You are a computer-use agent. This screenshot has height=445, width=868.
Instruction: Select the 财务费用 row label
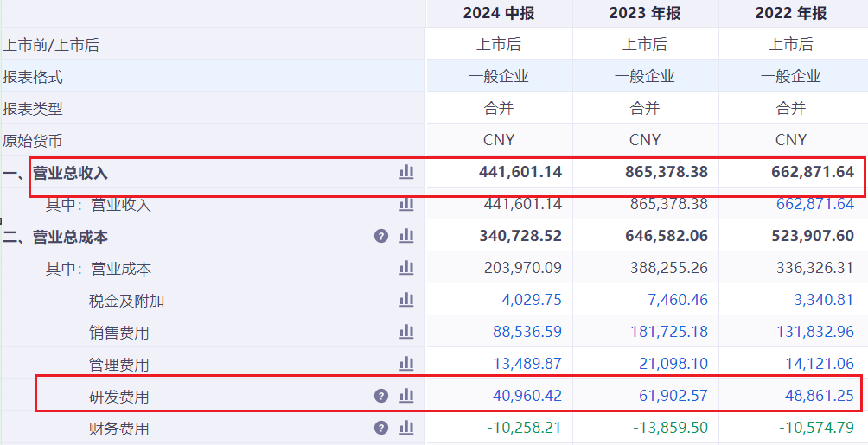[x=119, y=429]
